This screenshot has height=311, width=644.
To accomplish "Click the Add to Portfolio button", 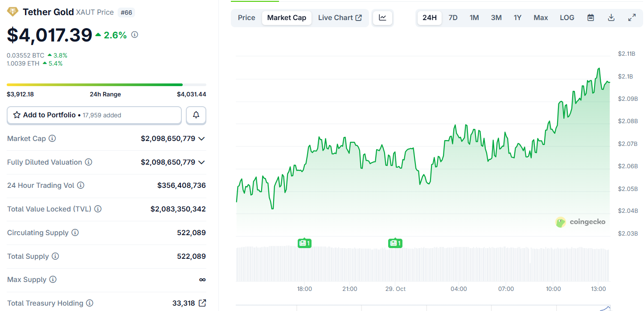I will [94, 115].
